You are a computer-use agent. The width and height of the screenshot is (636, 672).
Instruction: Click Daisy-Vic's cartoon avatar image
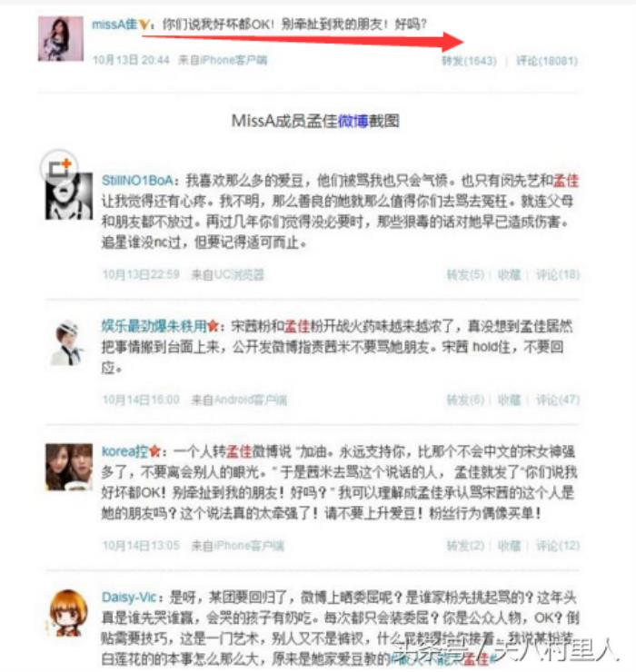(69, 613)
